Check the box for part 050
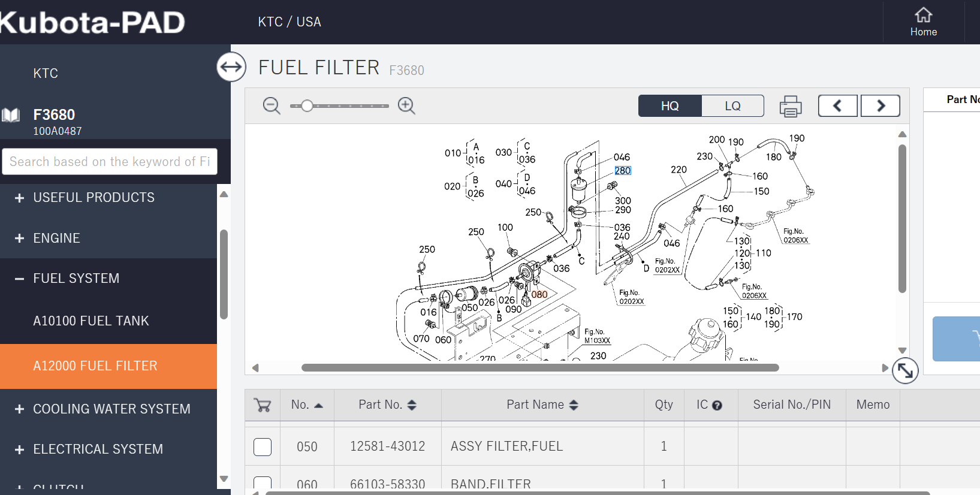 (263, 447)
